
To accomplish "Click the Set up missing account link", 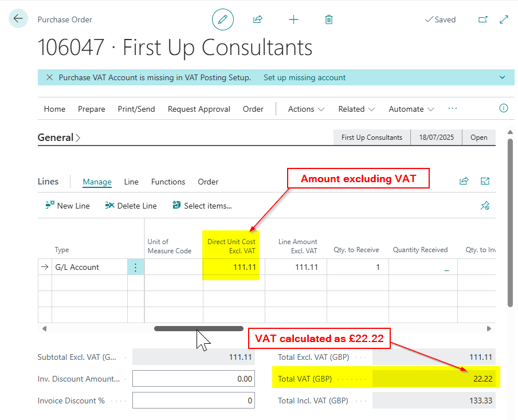I will (x=304, y=77).
